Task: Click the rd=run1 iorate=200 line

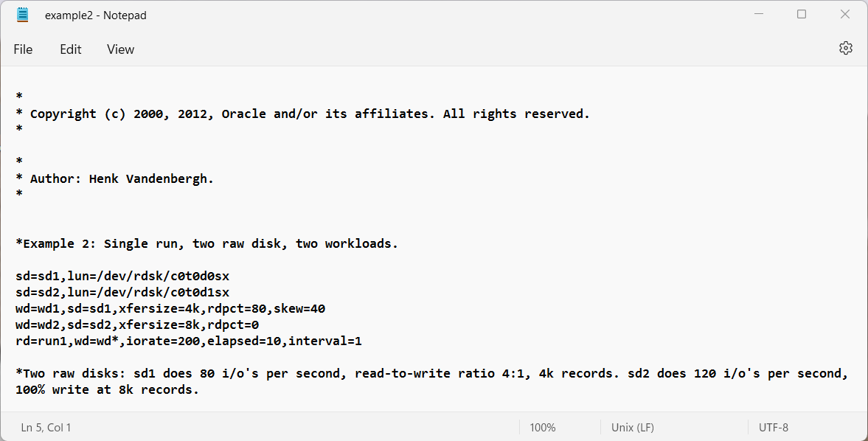Action: 189,341
